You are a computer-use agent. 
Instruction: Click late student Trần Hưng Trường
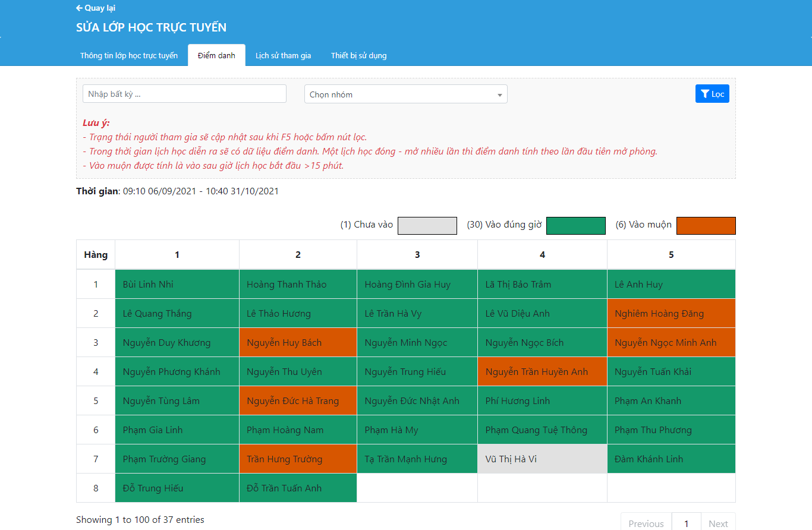click(298, 459)
